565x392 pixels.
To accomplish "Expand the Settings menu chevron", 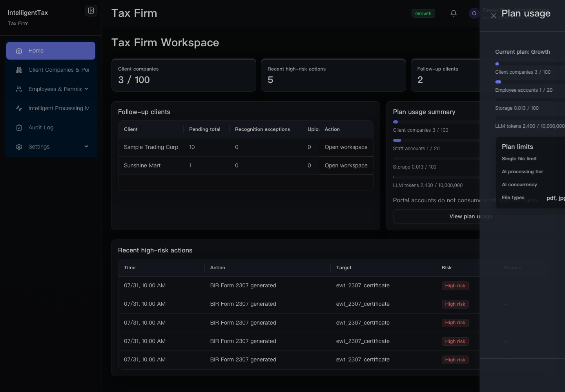I will tap(86, 147).
